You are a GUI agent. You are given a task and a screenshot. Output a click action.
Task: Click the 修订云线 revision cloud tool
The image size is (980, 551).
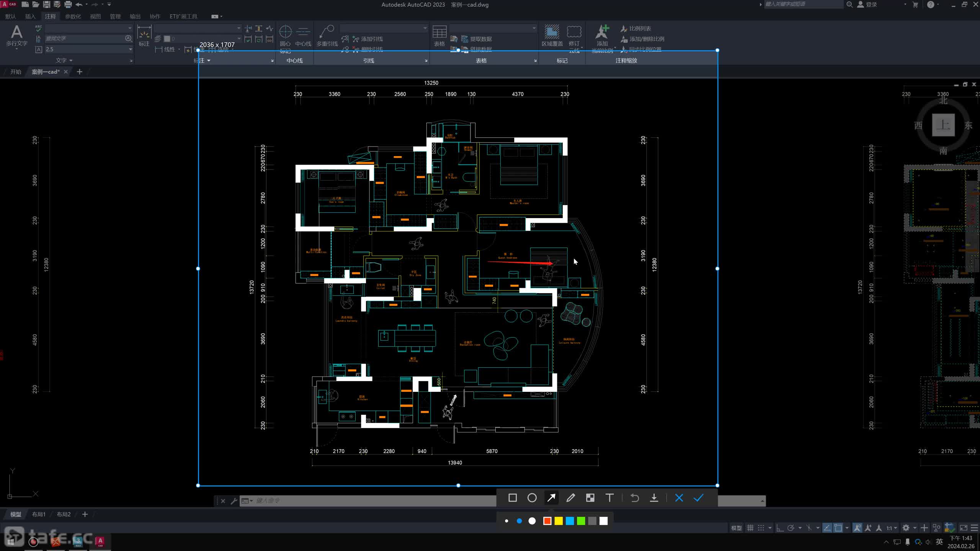coord(574,38)
